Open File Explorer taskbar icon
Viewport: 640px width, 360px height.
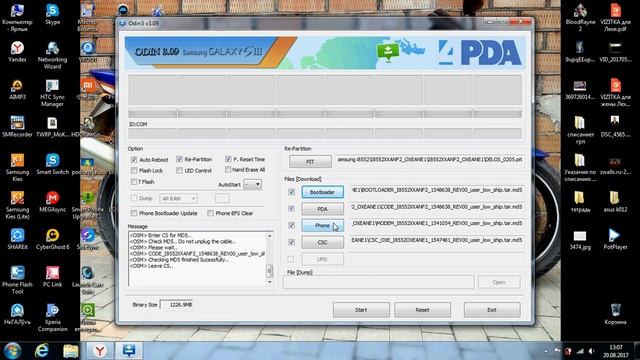tap(70, 351)
